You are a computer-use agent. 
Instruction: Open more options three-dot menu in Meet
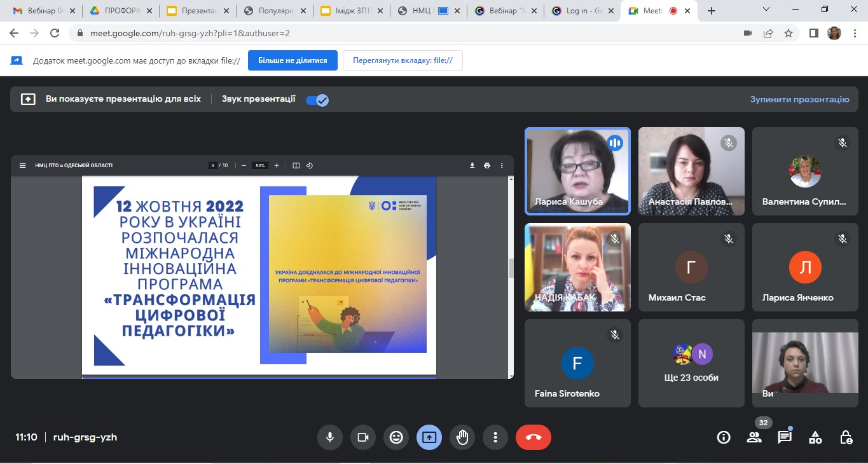[495, 437]
